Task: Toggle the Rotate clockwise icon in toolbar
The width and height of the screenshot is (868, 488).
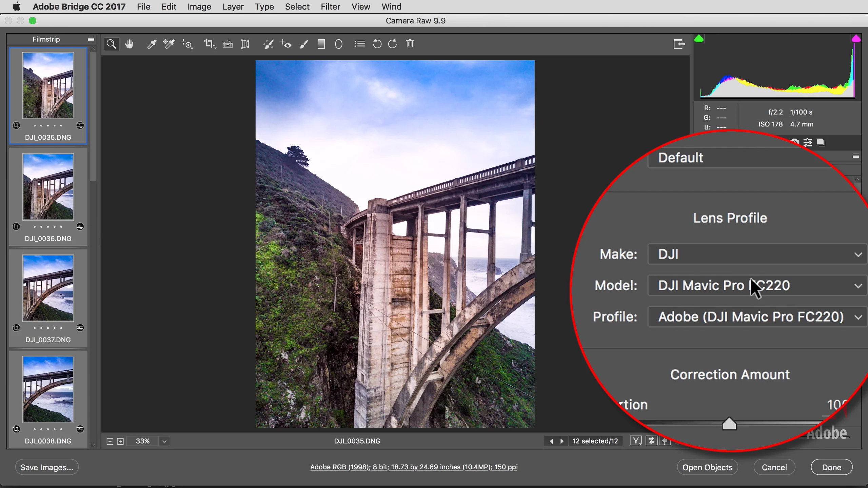Action: (x=393, y=44)
